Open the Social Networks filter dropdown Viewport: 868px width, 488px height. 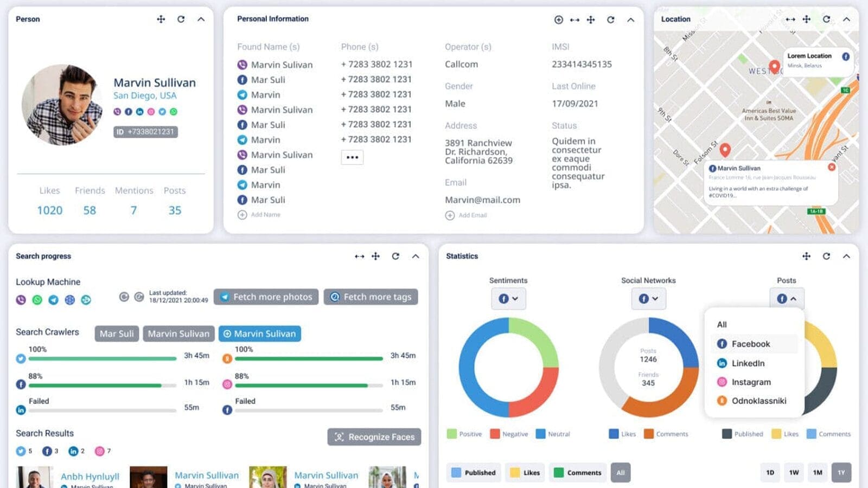(648, 299)
